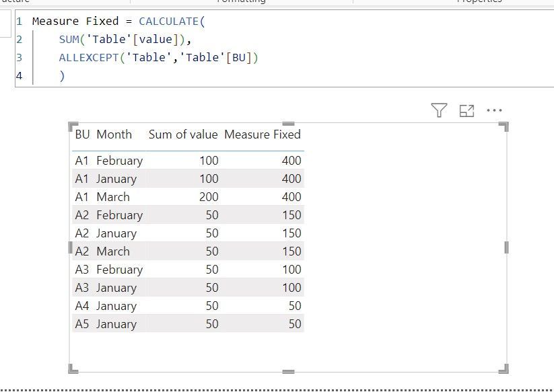Viewport: 554px width, 392px height.
Task: Select the A4 BU cell
Action: 81,305
